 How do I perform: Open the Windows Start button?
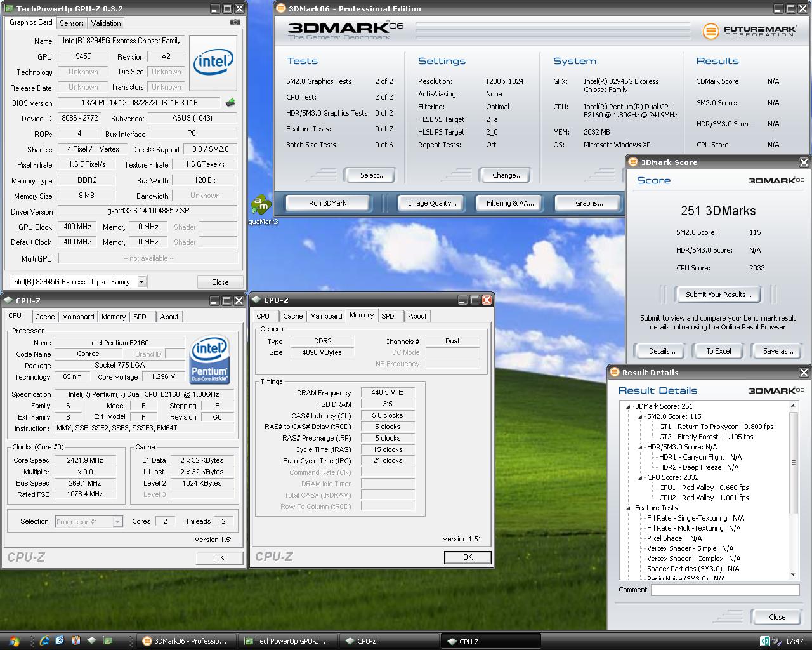[x=14, y=641]
